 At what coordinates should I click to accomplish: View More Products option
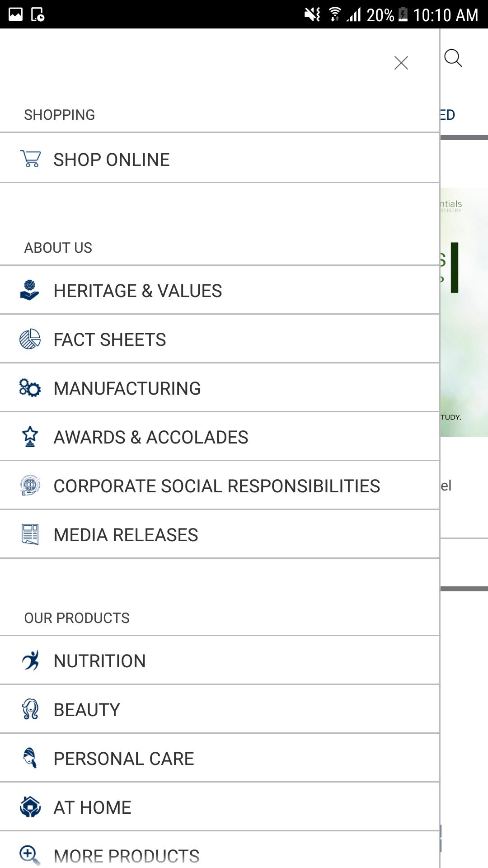click(x=126, y=856)
